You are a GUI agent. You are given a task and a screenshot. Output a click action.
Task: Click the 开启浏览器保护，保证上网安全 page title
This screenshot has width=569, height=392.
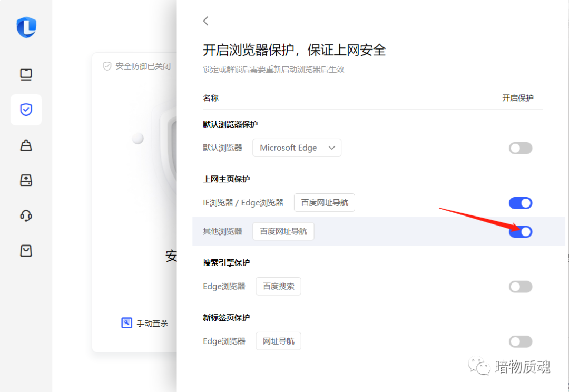point(294,50)
